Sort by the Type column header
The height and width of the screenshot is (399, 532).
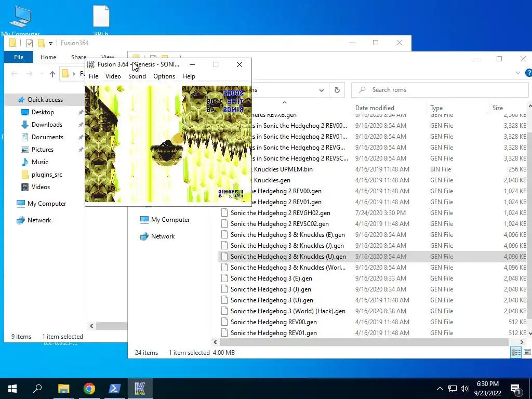tap(436, 108)
